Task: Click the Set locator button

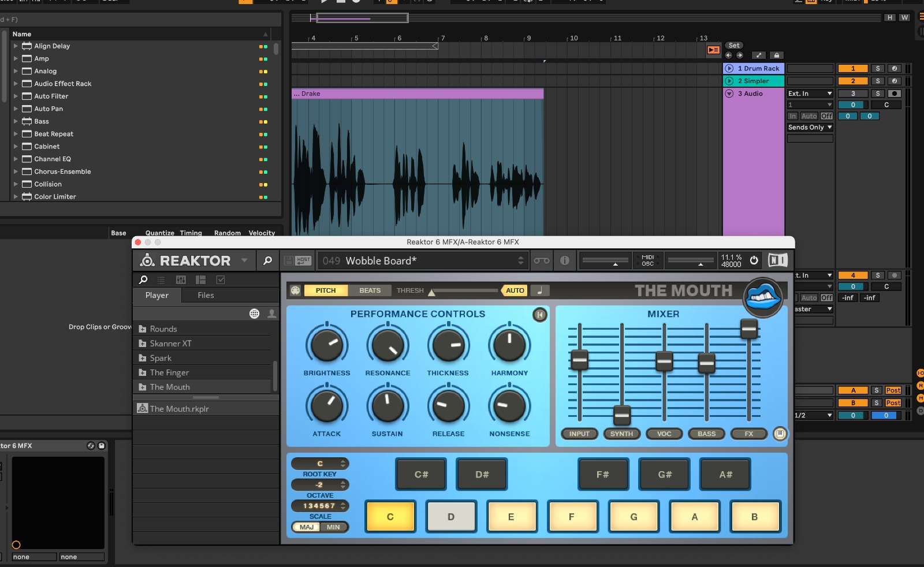Action: [x=734, y=46]
